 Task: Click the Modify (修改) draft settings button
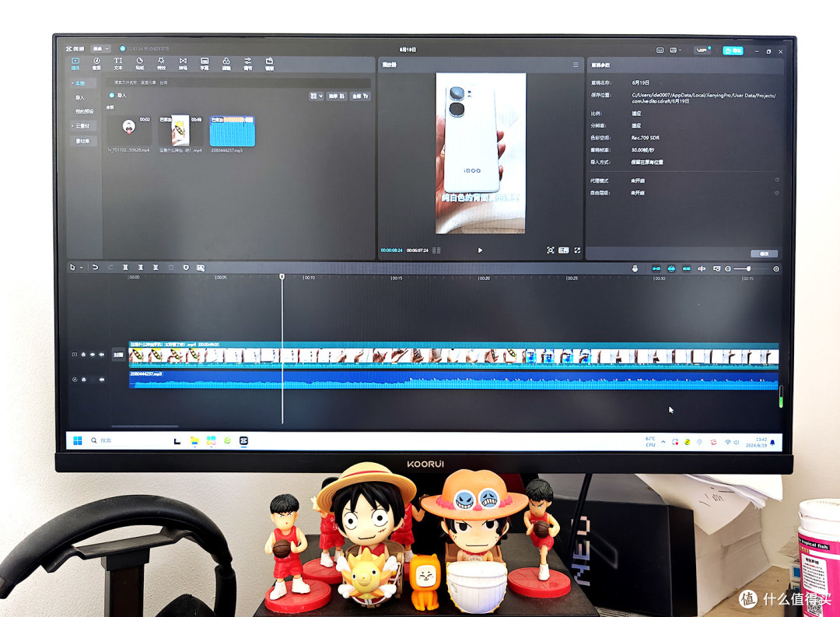coord(765,254)
